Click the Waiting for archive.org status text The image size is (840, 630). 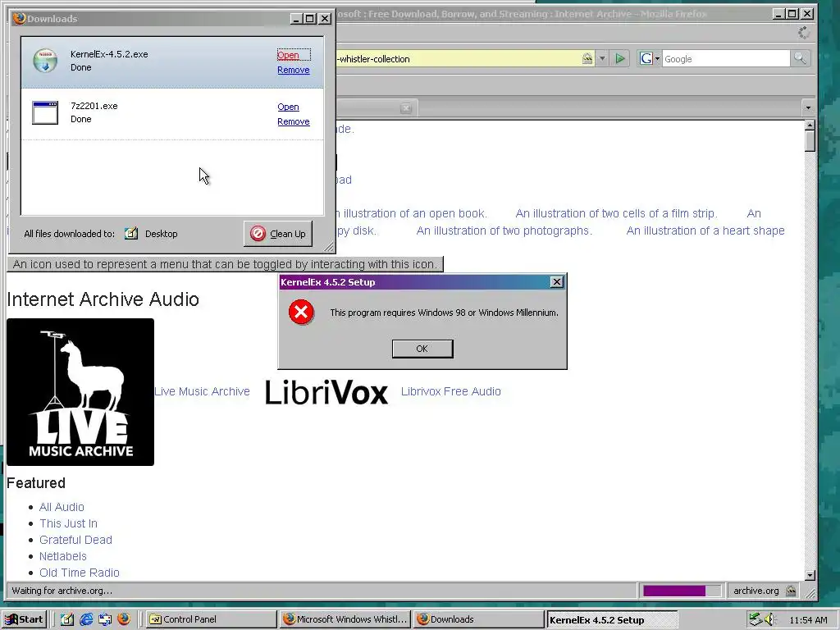(62, 591)
